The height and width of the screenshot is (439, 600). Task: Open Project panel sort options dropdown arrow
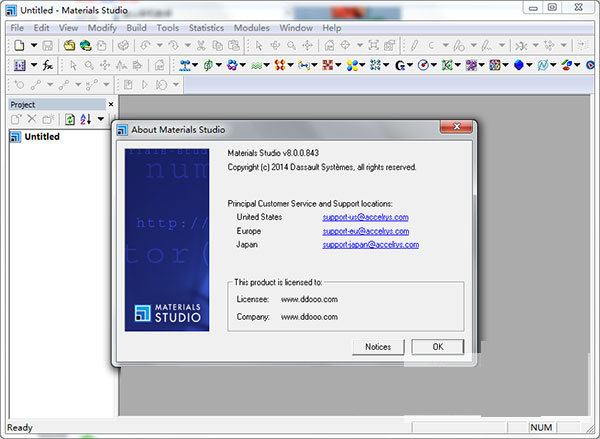tap(101, 119)
